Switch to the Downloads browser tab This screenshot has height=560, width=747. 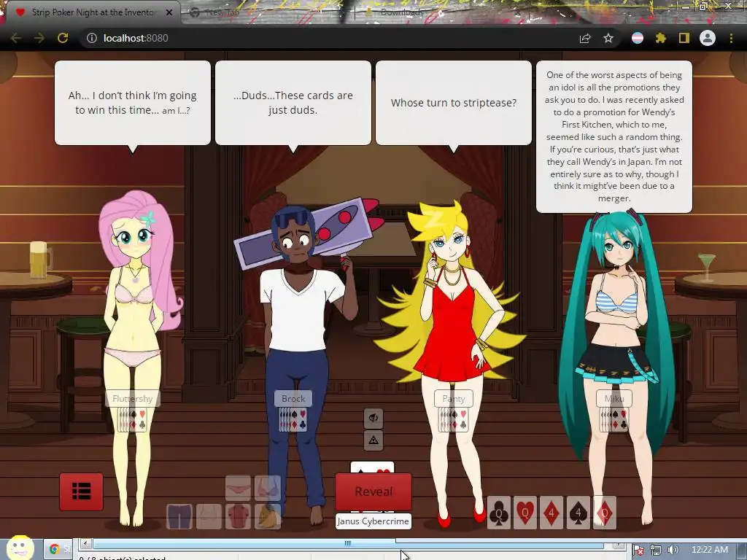[x=402, y=12]
